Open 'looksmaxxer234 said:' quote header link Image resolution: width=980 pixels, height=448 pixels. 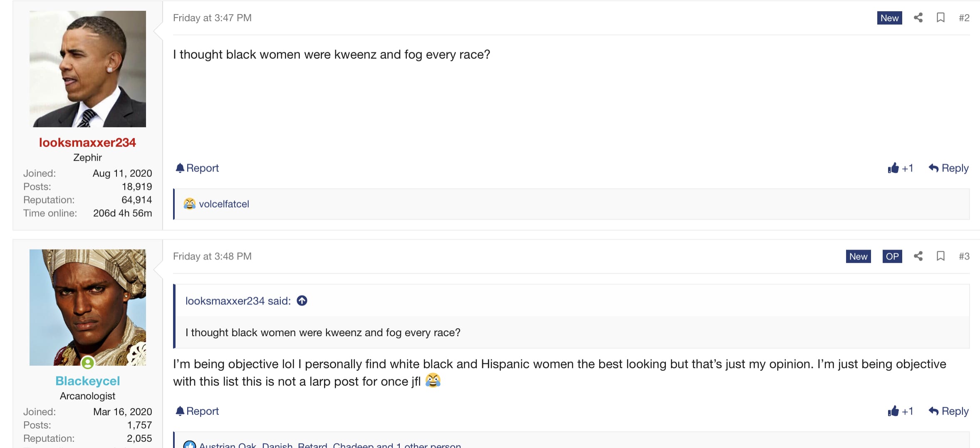click(238, 301)
